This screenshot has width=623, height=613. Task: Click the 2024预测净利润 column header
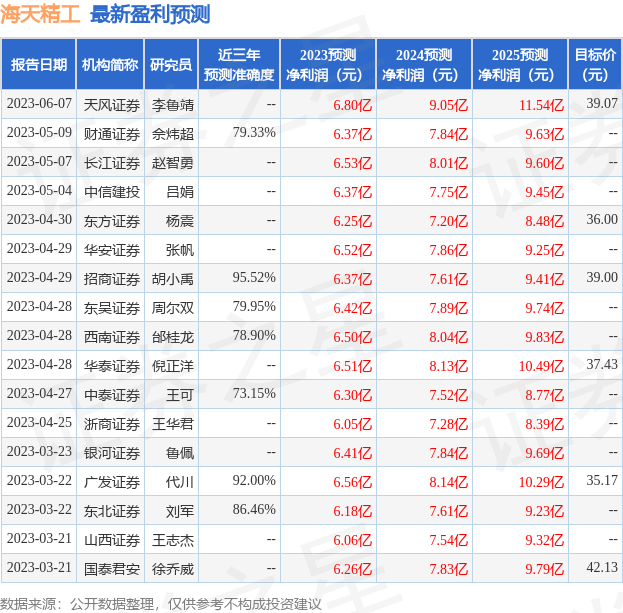[424, 64]
